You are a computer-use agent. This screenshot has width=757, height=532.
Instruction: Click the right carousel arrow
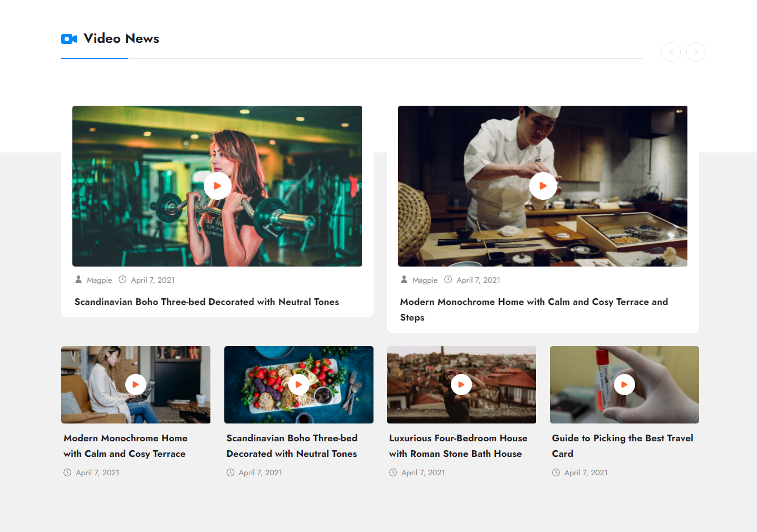(x=696, y=52)
